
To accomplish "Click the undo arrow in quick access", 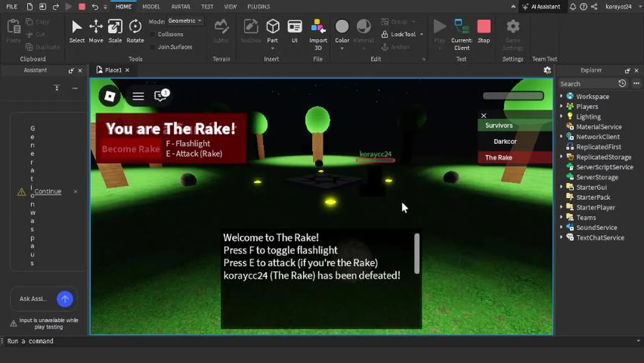I will (95, 7).
